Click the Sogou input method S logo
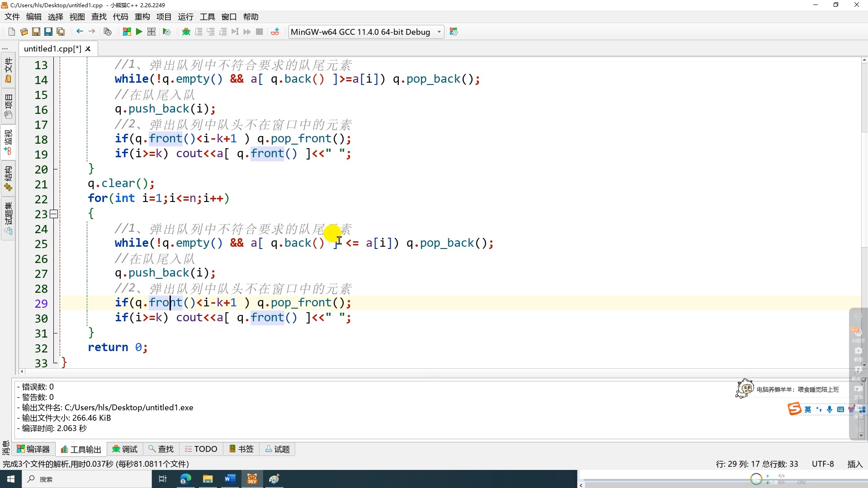Image resolution: width=868 pixels, height=488 pixels. 794,409
